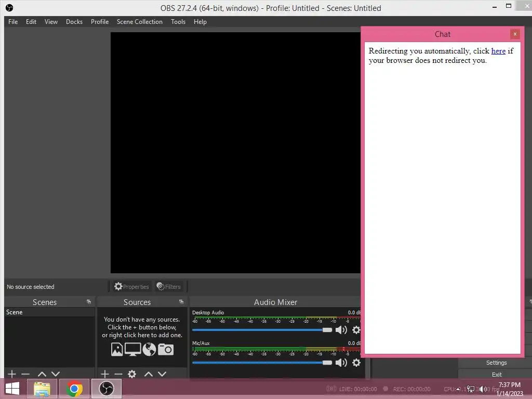Click the 'here' redirect link in Chat
532x399 pixels.
[498, 51]
